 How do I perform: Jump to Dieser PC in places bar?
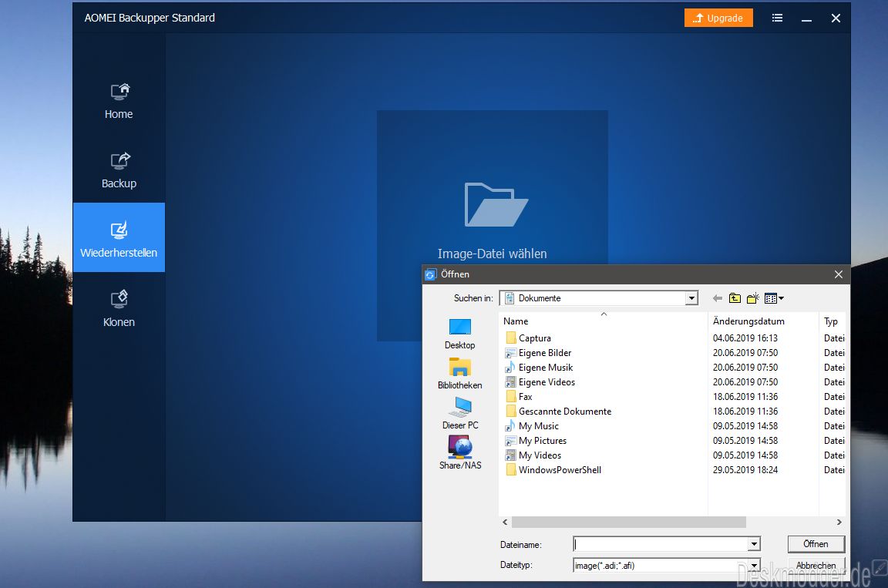tap(460, 415)
